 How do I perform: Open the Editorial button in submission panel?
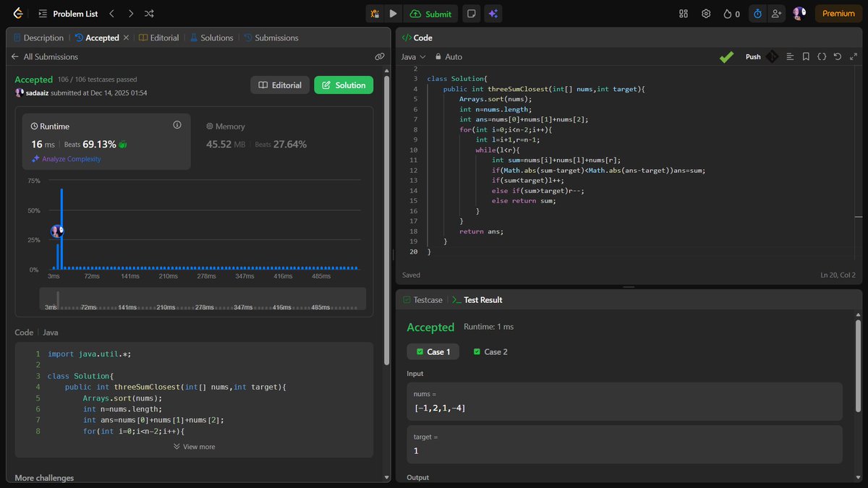[280, 85]
